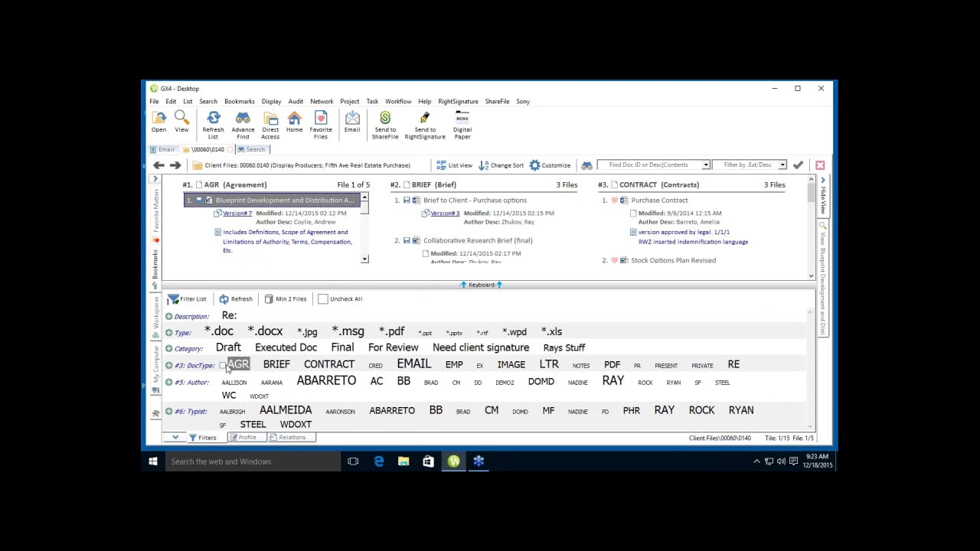Viewport: 980px width, 551px height.
Task: Click the Refresh List icon
Action: point(214,119)
